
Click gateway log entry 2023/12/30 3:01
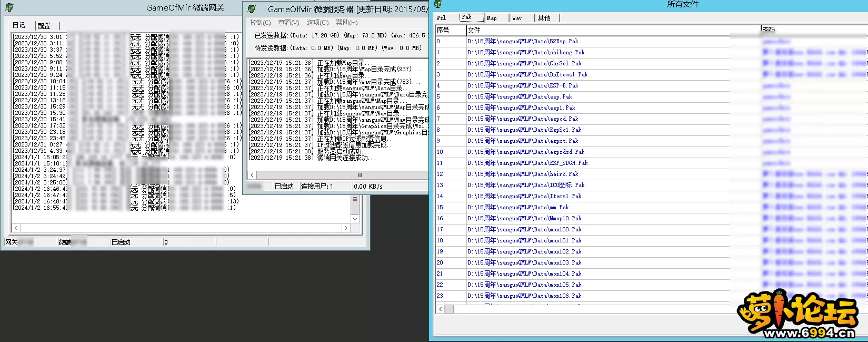[x=126, y=37]
